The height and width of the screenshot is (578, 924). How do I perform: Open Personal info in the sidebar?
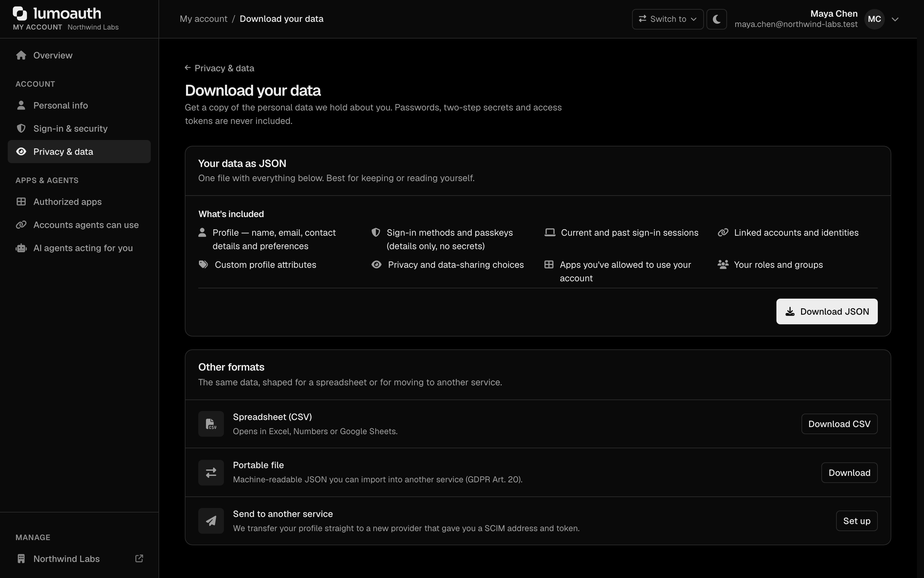point(79,106)
